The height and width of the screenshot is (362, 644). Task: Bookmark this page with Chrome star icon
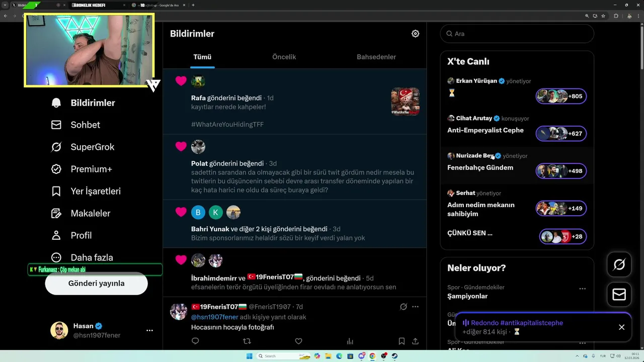coord(604,16)
